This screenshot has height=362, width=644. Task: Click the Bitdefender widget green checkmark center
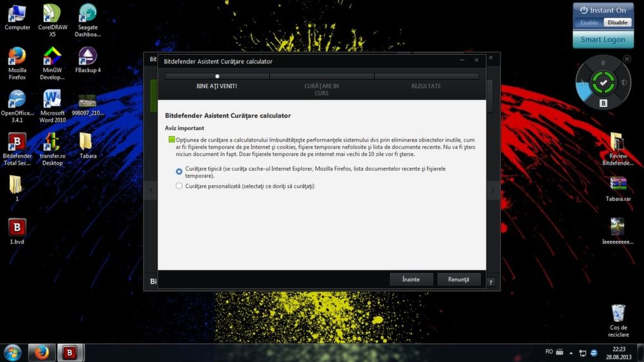tap(603, 82)
